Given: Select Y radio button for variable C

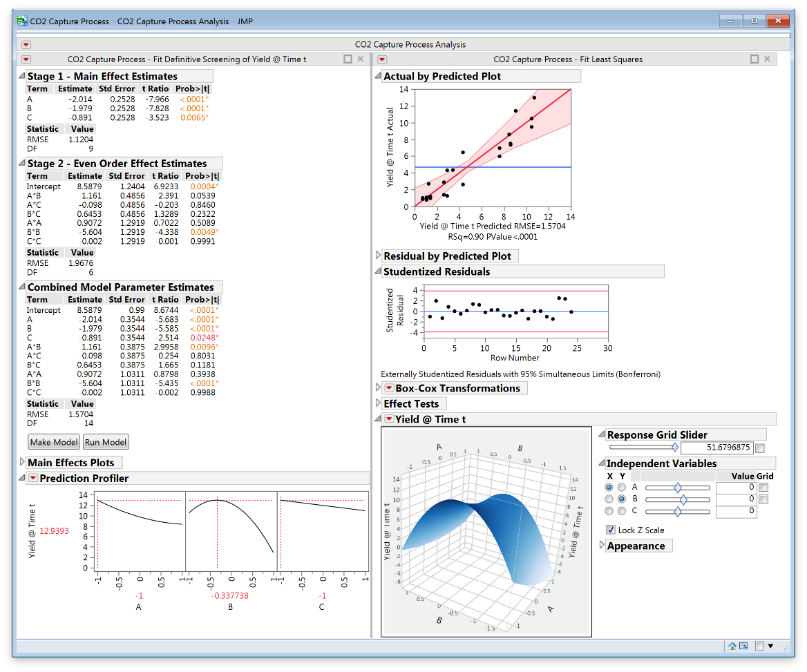Looking at the screenshot, I should 622,511.
